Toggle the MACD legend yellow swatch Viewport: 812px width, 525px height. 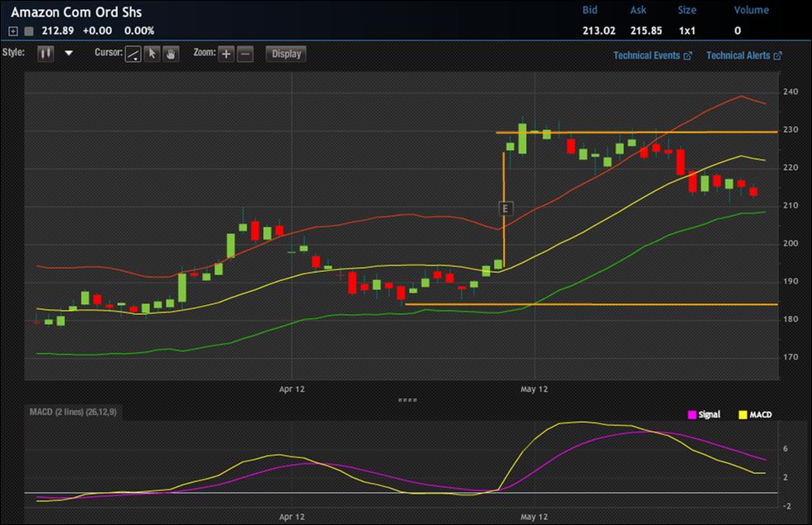(743, 415)
